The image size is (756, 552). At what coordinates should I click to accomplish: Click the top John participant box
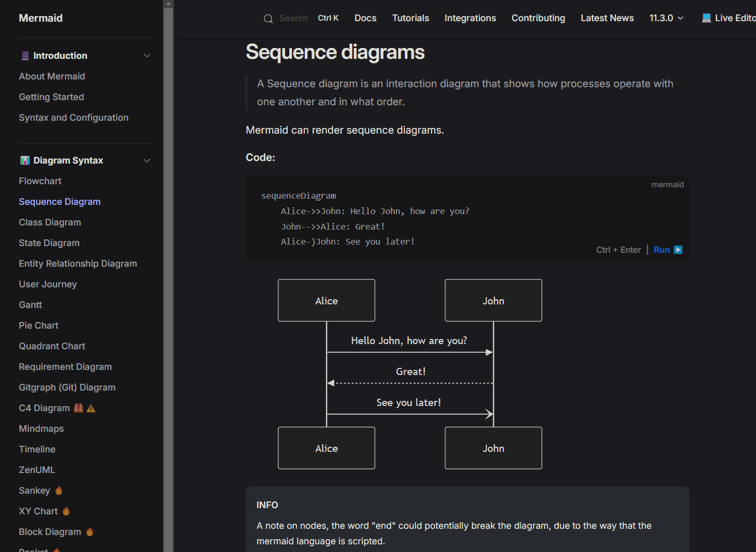(494, 300)
